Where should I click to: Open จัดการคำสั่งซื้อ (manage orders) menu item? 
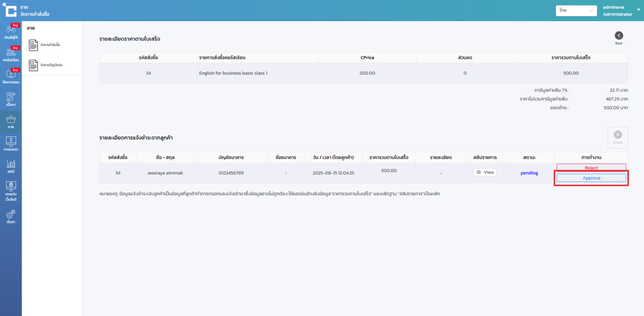pyautogui.click(x=45, y=45)
